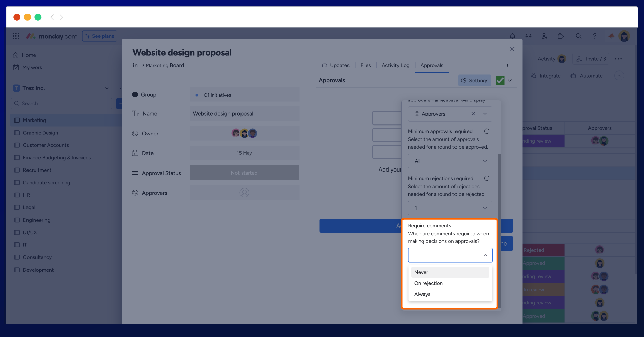Go Home using the sidebar house icon

click(x=16, y=55)
